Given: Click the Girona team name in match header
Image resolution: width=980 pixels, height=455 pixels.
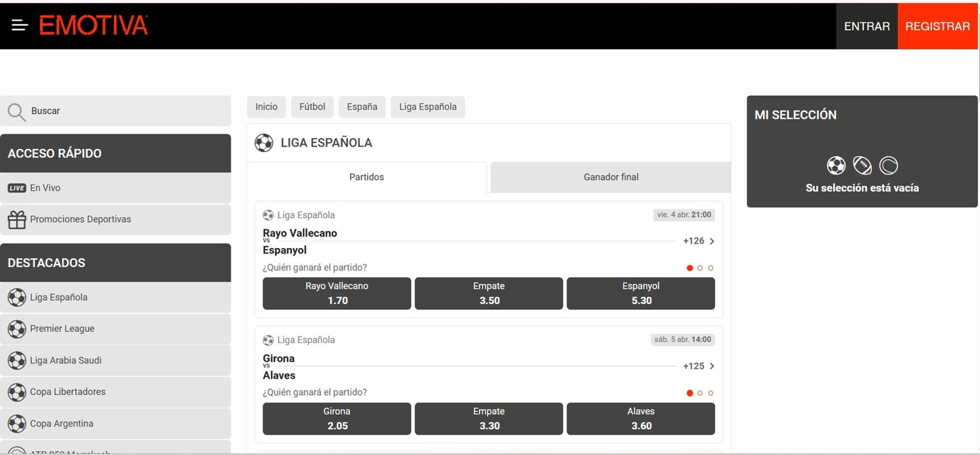Looking at the screenshot, I should pos(278,358).
